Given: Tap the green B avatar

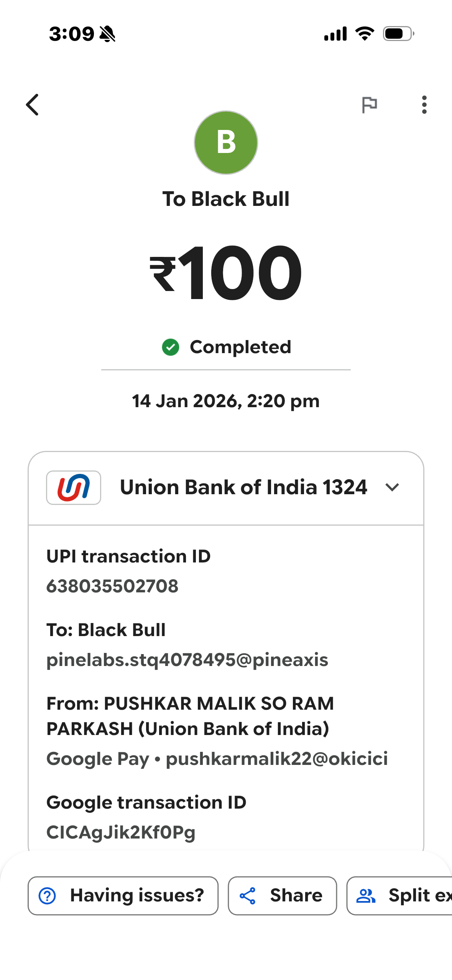Looking at the screenshot, I should click(226, 143).
